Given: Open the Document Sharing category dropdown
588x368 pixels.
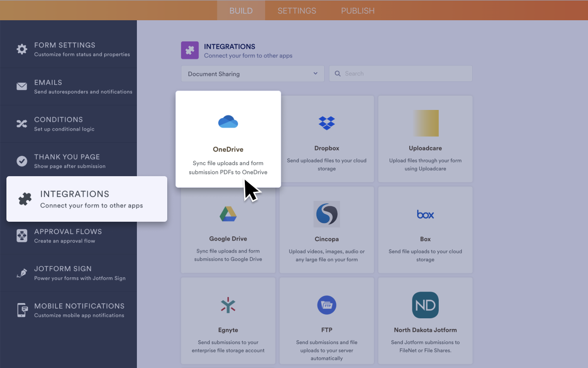Looking at the screenshot, I should [x=253, y=74].
